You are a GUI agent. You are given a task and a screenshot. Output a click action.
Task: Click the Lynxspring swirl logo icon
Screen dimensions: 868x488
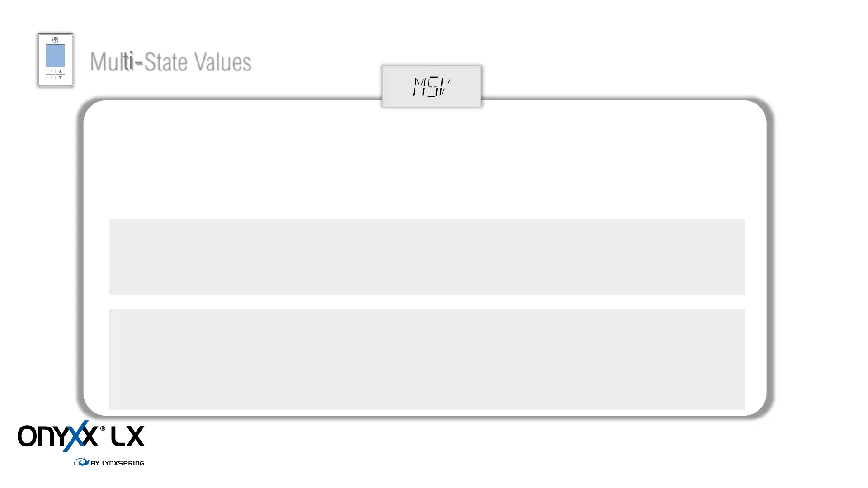coord(81,462)
